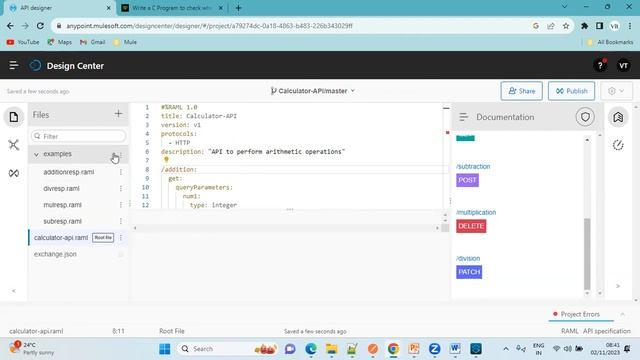The height and width of the screenshot is (360, 640).
Task: Click the Design Center logo icon
Action: pyautogui.click(x=36, y=65)
